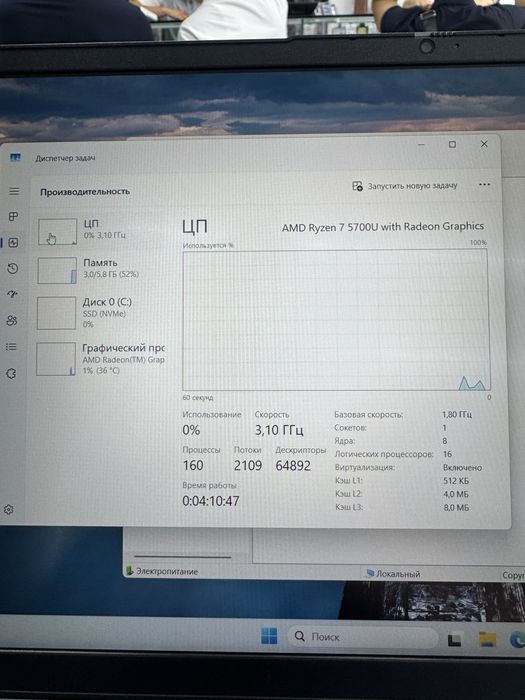Open the Task Manager hamburger navigation menu

[14, 191]
